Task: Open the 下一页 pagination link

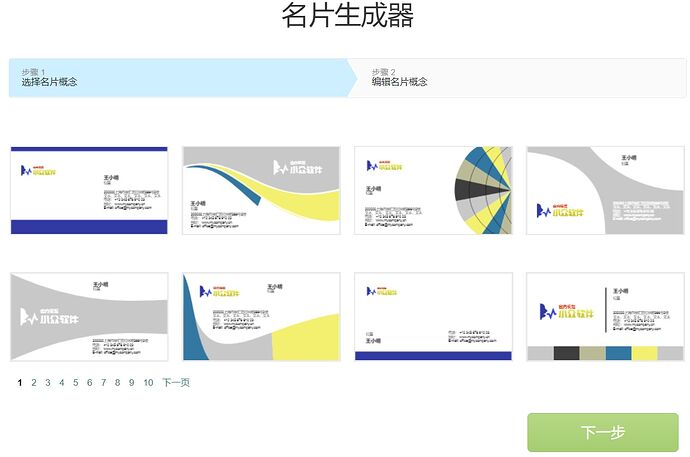Action: tap(176, 382)
